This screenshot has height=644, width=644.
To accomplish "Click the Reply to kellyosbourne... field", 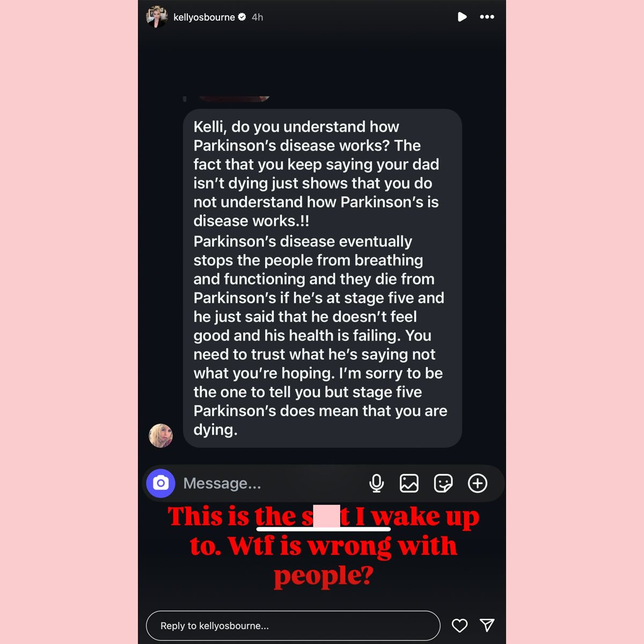I will (293, 626).
